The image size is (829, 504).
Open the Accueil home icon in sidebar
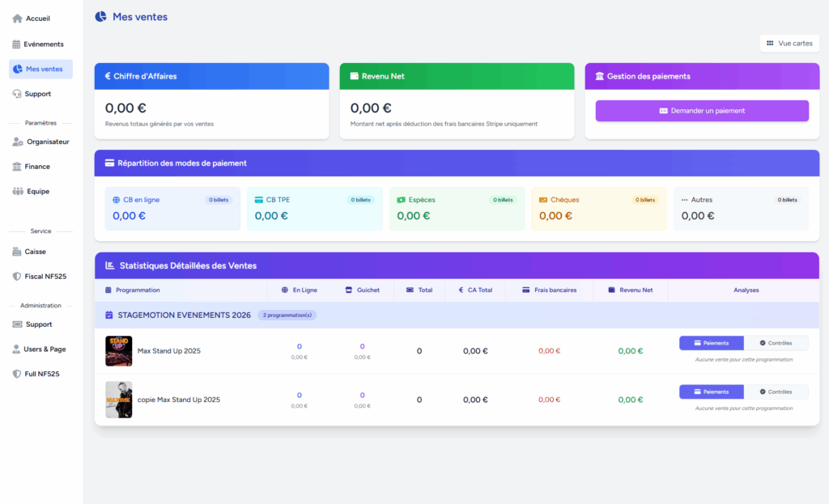[17, 19]
